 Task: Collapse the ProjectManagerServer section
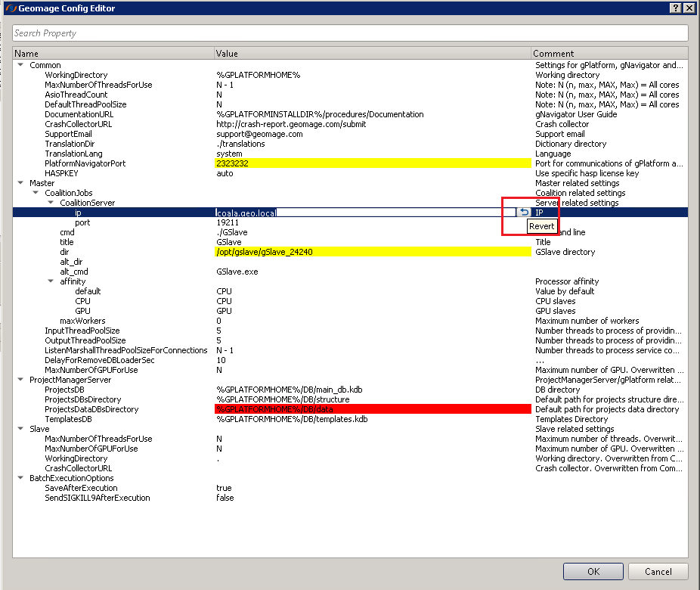pos(20,380)
